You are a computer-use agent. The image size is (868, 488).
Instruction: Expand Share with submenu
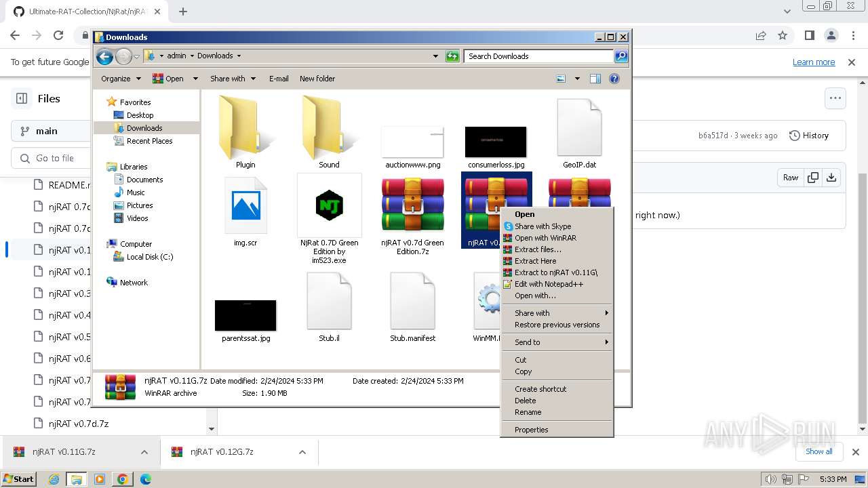pos(557,313)
